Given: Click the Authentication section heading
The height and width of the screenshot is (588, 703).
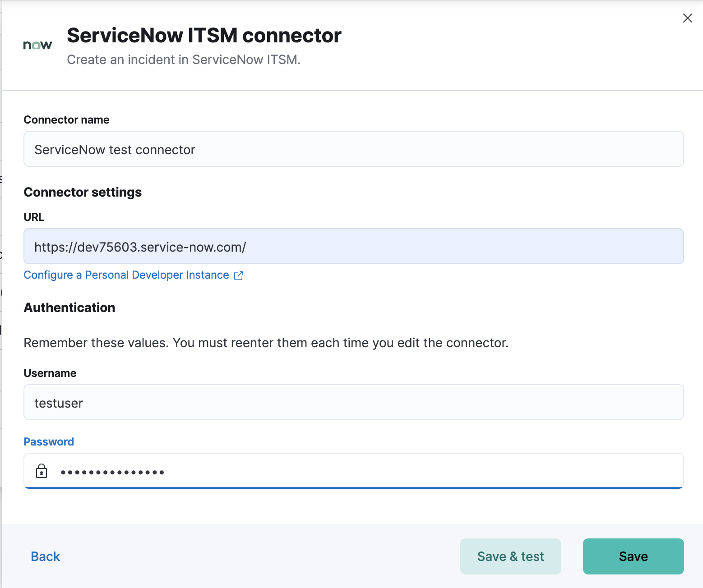Looking at the screenshot, I should pyautogui.click(x=69, y=308).
